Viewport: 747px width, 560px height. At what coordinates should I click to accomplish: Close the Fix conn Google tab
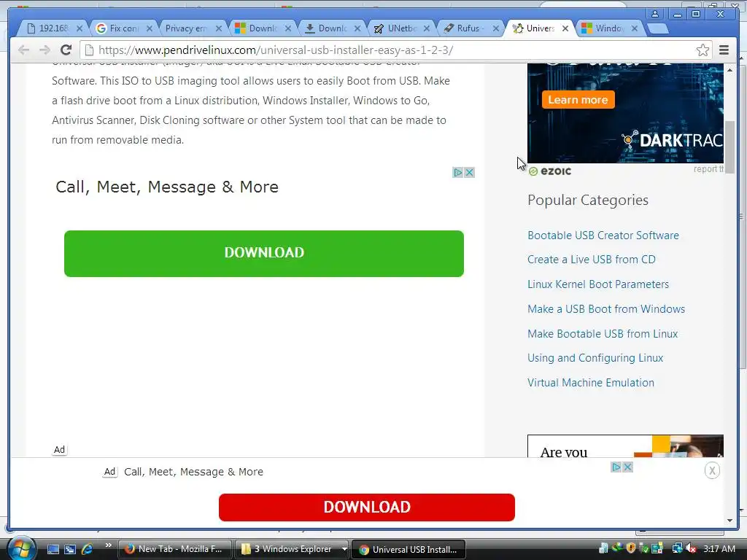[149, 28]
